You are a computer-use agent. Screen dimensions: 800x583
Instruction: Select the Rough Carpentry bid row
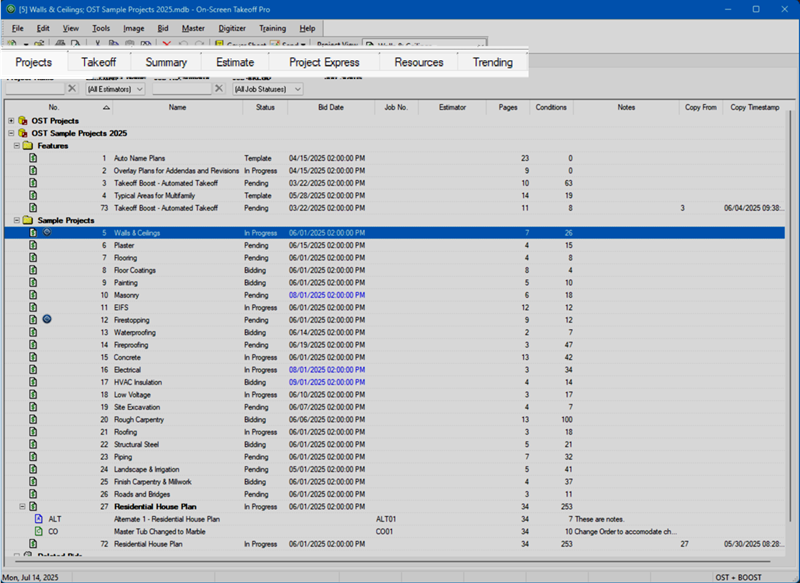click(394, 420)
